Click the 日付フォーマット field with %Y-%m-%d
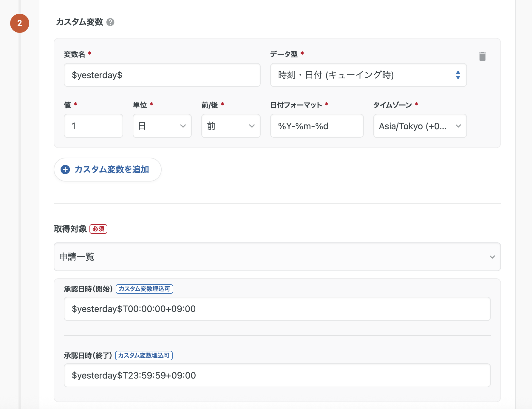 [x=316, y=126]
